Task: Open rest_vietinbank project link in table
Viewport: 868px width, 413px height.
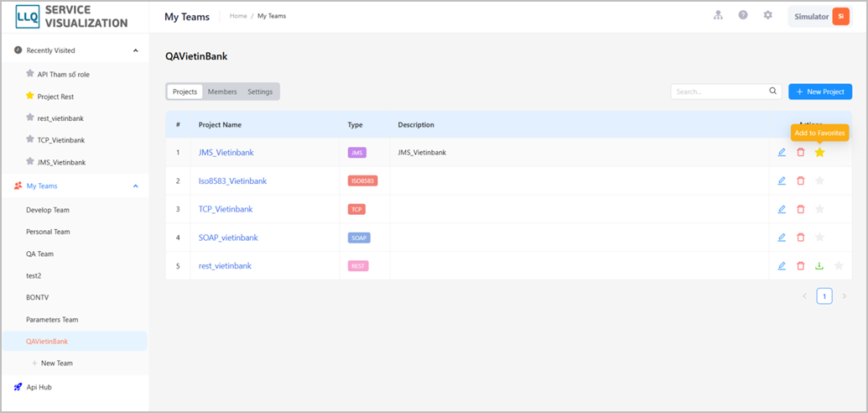Action: pyautogui.click(x=225, y=266)
